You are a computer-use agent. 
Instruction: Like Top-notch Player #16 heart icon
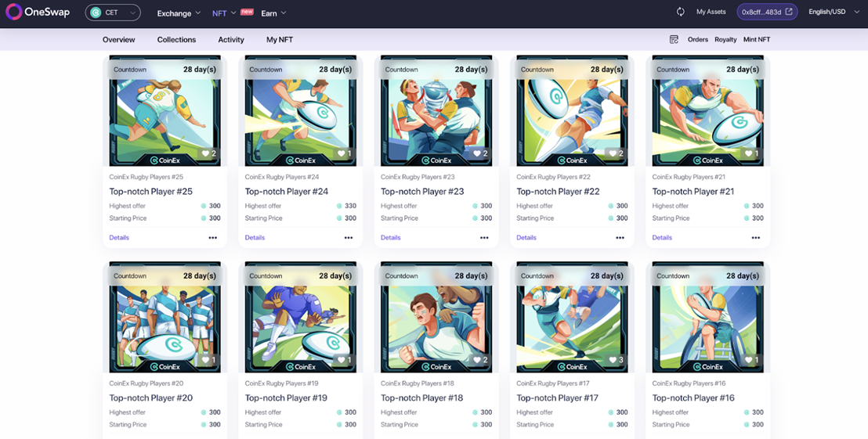pos(748,359)
